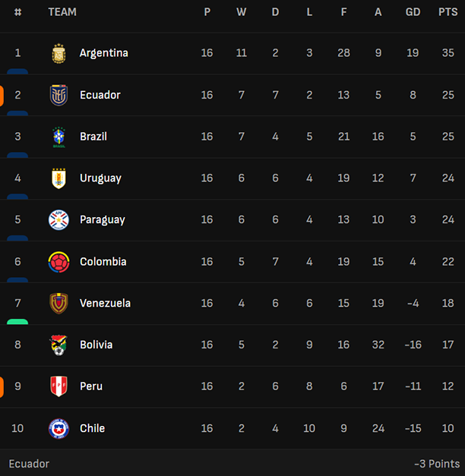
Task: Click the Argentina team crest
Action: (59, 53)
